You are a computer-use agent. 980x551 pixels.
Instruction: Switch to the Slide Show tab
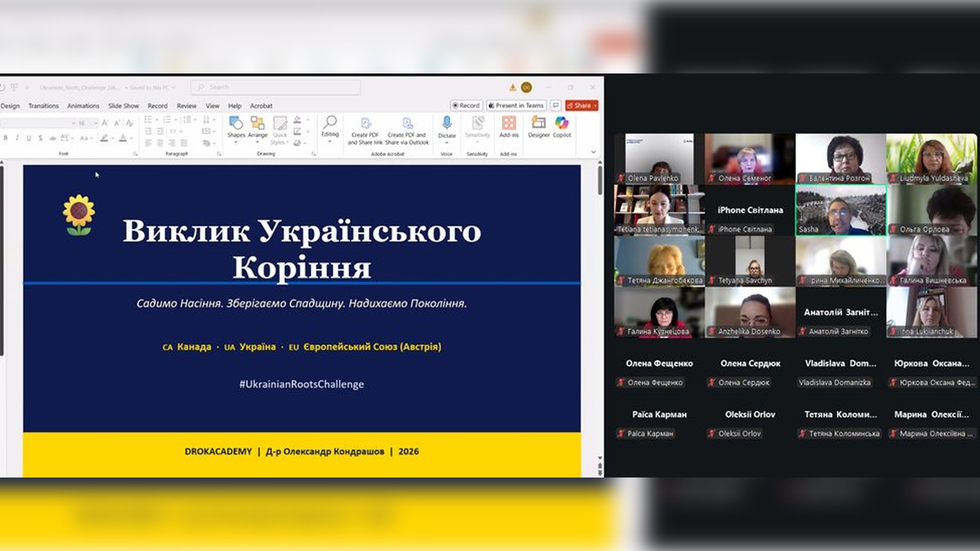[123, 106]
